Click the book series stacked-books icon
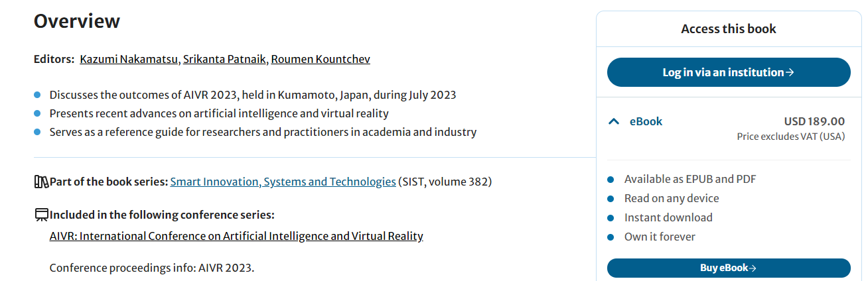The height and width of the screenshot is (281, 868). [x=41, y=181]
